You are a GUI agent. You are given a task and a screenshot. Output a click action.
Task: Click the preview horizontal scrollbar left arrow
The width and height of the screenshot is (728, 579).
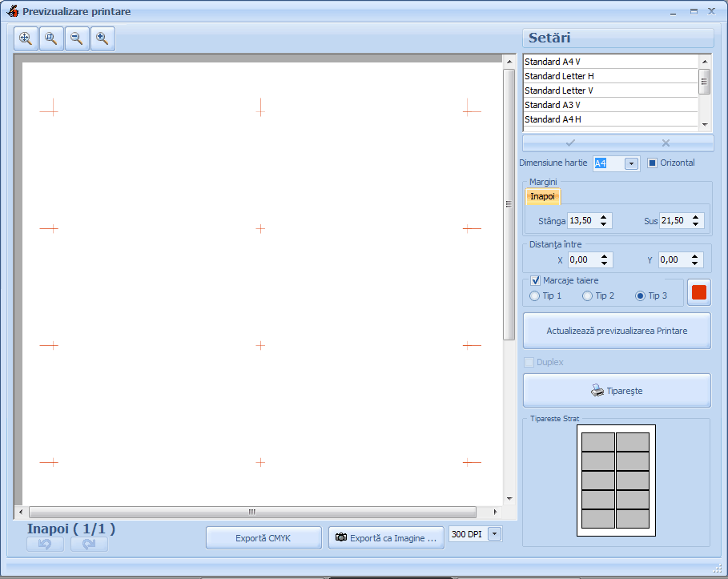[21, 513]
